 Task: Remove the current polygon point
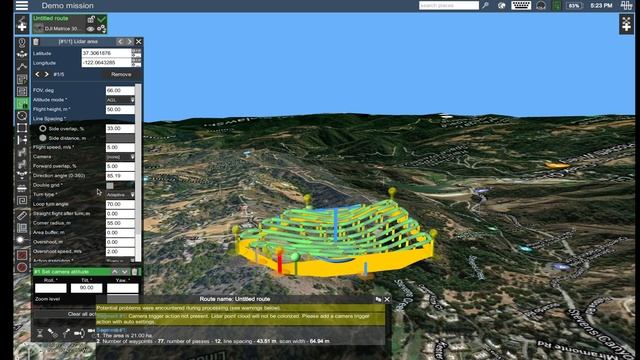pyautogui.click(x=121, y=74)
